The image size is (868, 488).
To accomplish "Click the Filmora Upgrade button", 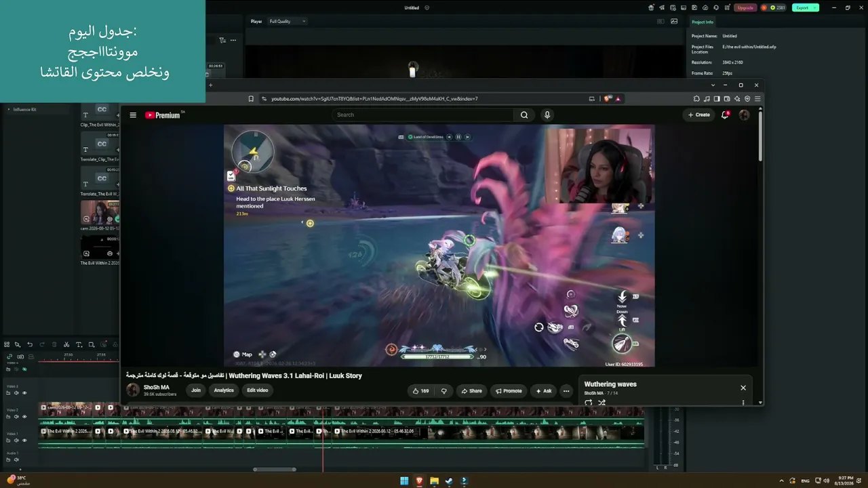I will coord(745,8).
